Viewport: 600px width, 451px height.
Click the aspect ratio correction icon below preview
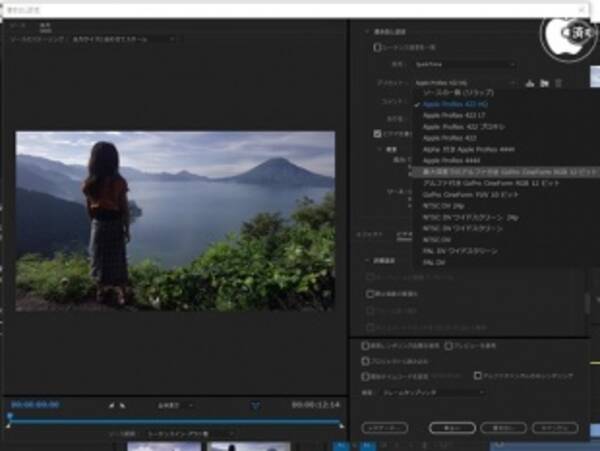[255, 405]
